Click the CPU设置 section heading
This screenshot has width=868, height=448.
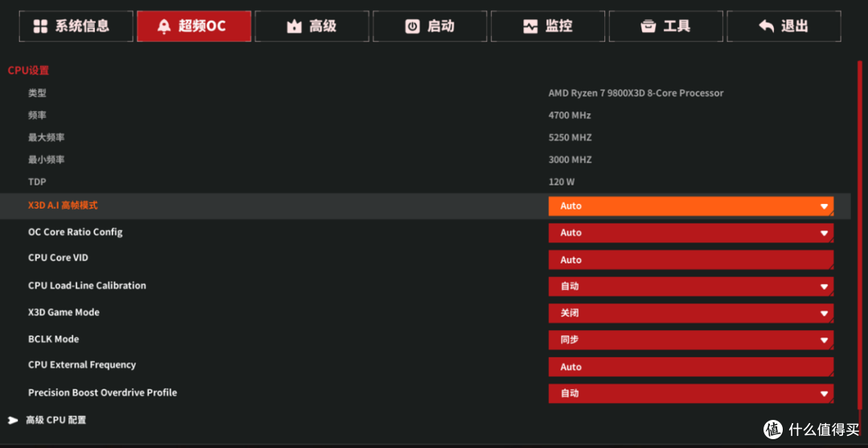click(x=28, y=70)
